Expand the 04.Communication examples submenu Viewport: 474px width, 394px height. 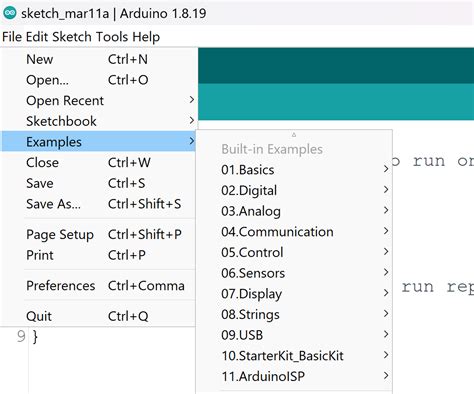pos(294,232)
